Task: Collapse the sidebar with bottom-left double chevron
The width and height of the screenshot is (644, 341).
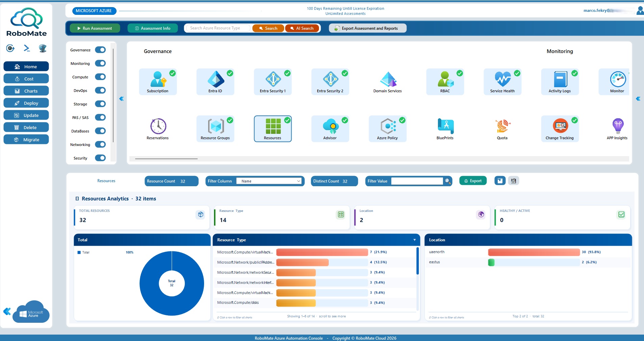Action: (x=7, y=311)
